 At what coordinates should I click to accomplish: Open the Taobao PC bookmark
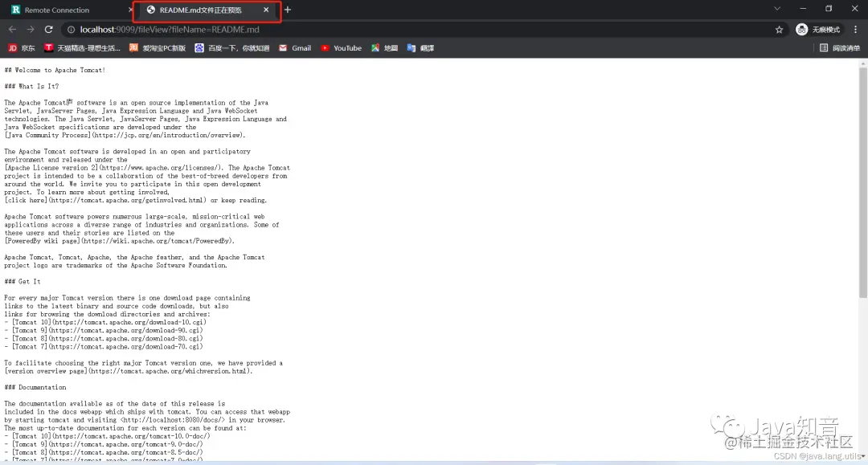click(x=158, y=48)
